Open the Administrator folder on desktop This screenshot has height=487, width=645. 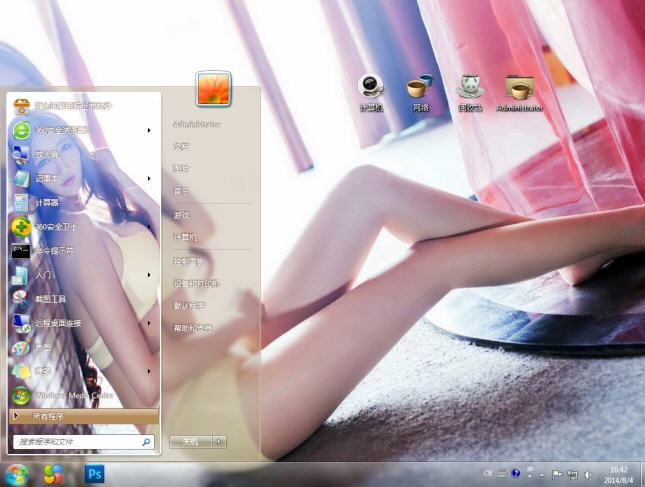[519, 92]
